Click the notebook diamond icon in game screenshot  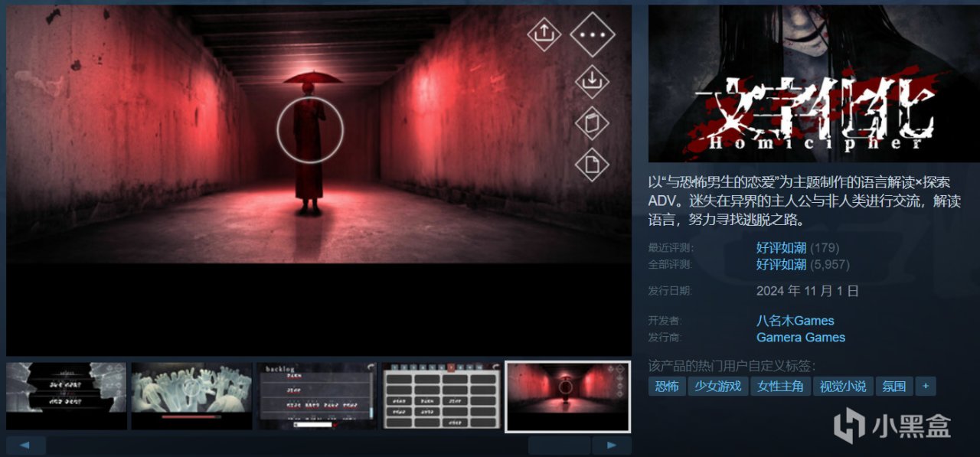pyautogui.click(x=591, y=123)
